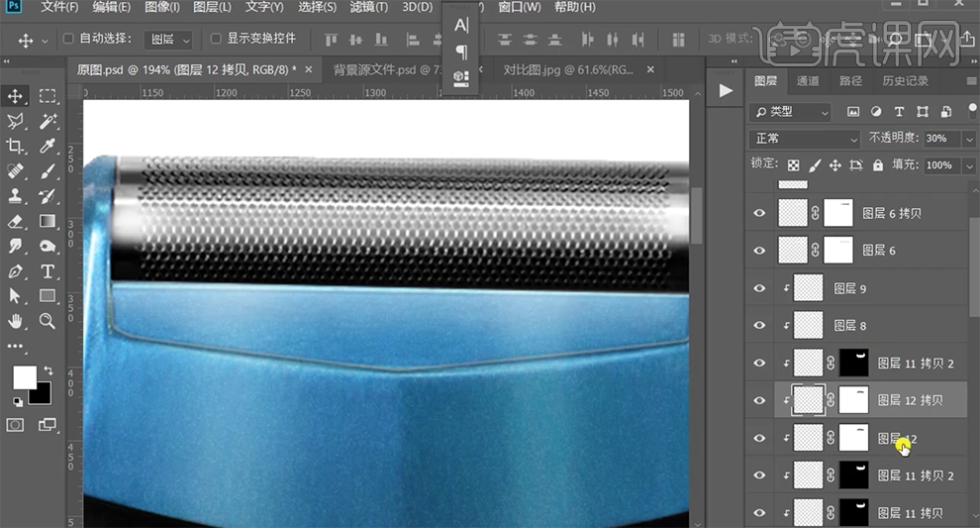Select the Eyedropper tool
Image resolution: width=980 pixels, height=528 pixels.
click(x=48, y=146)
